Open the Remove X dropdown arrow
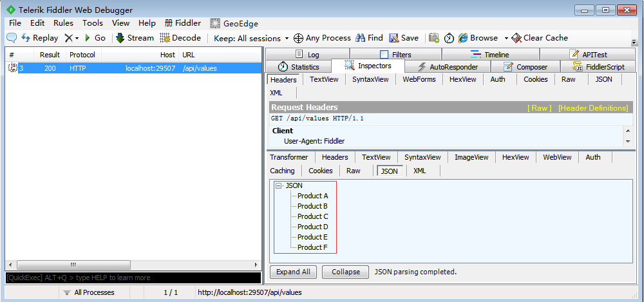644x302 pixels. [77, 38]
